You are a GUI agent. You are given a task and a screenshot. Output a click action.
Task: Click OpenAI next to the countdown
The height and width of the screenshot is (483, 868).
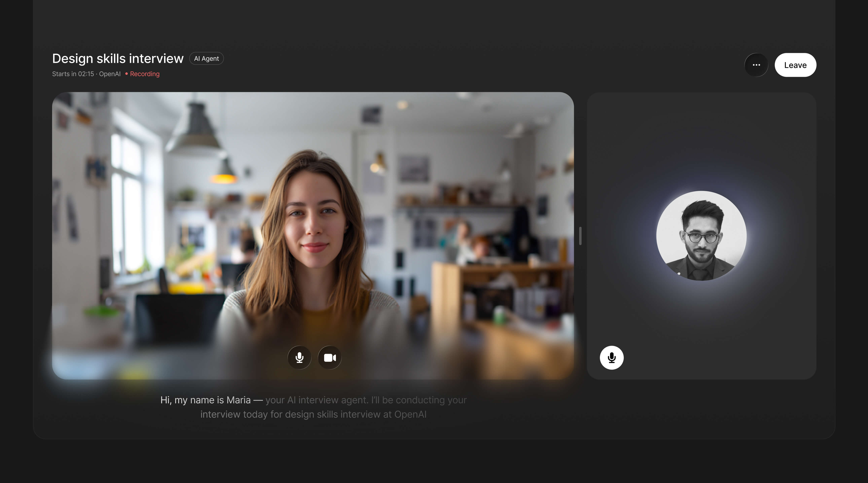tap(110, 74)
